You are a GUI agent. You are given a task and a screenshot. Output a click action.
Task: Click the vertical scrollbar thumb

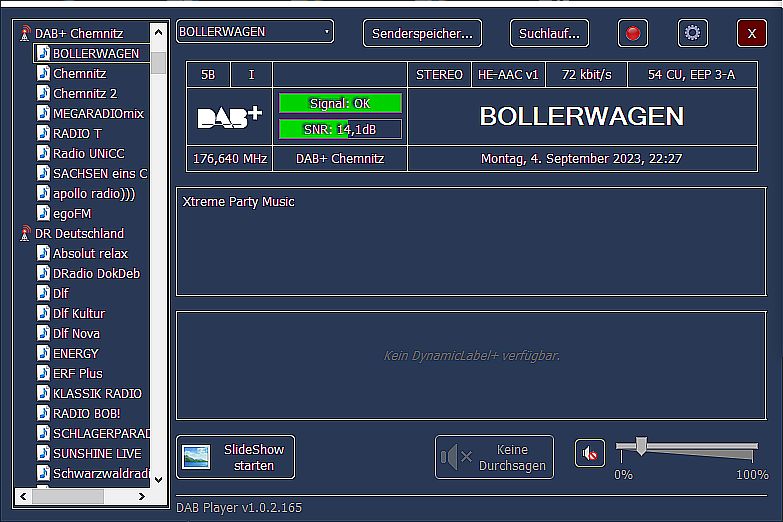coord(158,62)
